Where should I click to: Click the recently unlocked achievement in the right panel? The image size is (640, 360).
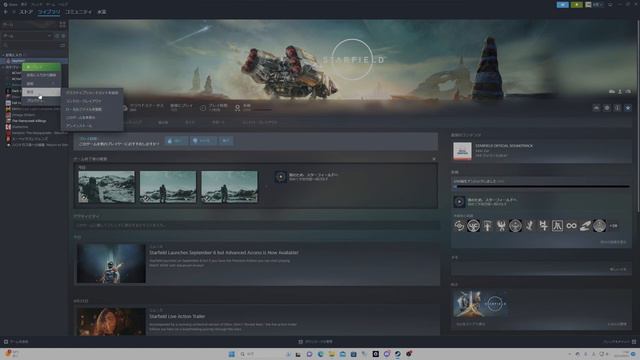pos(459,202)
